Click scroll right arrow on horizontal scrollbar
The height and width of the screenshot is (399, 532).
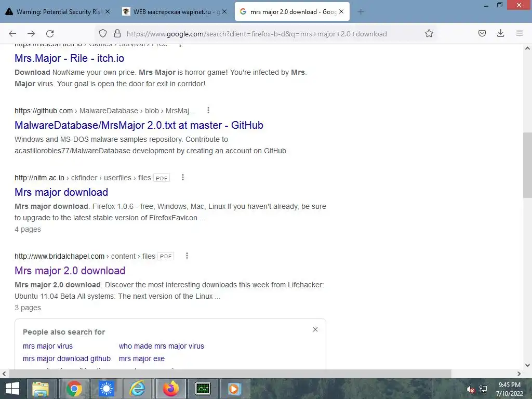pyautogui.click(x=519, y=374)
